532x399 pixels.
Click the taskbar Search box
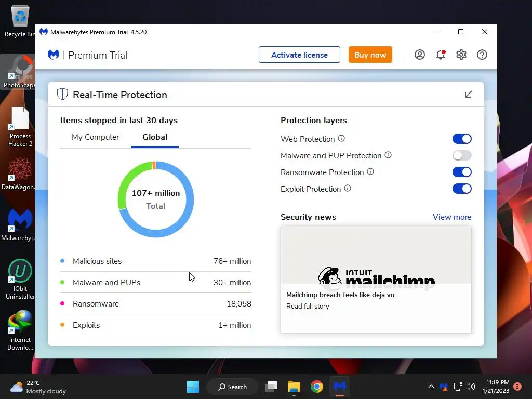[x=233, y=387]
